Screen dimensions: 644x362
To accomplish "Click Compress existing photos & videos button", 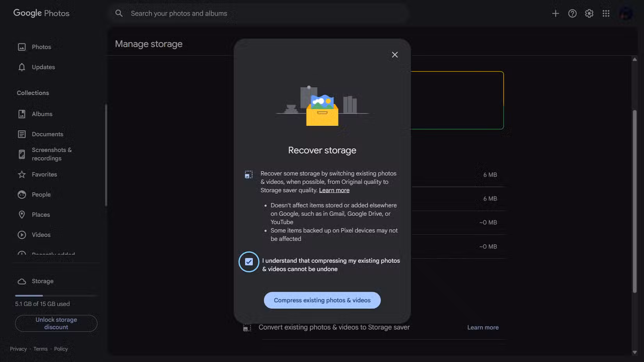I will (x=322, y=300).
